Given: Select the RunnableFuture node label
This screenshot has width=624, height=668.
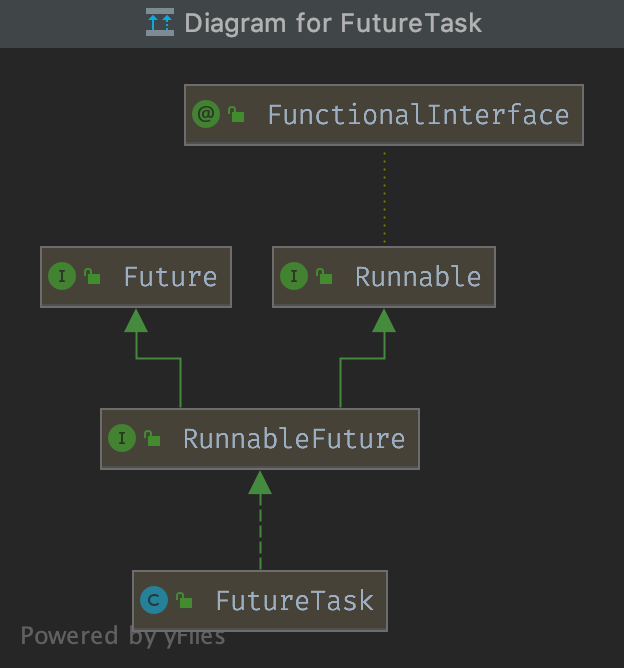Looking at the screenshot, I should coord(294,438).
